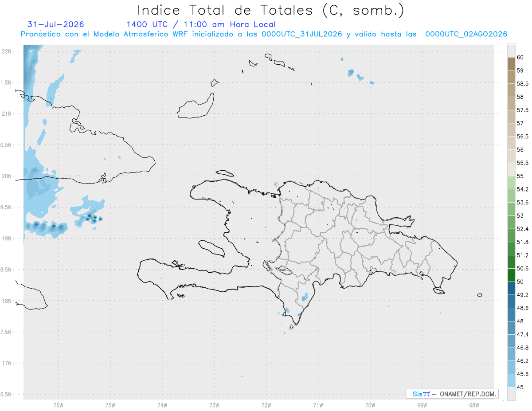
Task: Select the date text '31-Jul-2026'
Action: click(x=55, y=24)
